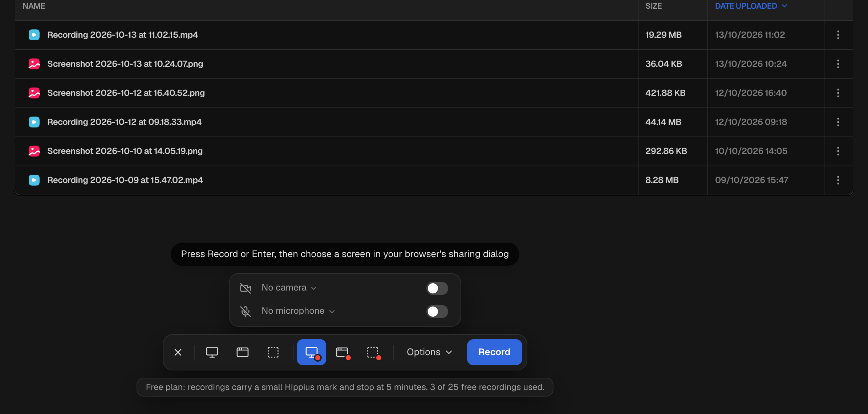Open Recording 2026-10-12 at 09.18.33.mp4
Viewport: 868px width, 414px height.
[124, 122]
